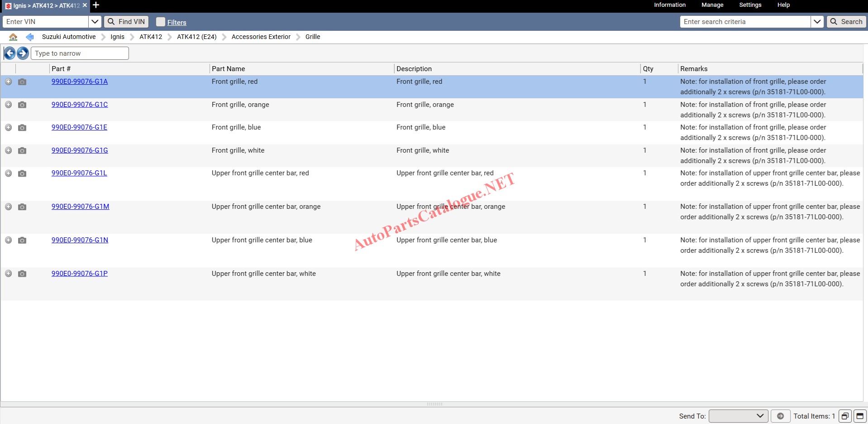Open the search criteria dropdown arrow
The width and height of the screenshot is (868, 424).
pos(817,22)
